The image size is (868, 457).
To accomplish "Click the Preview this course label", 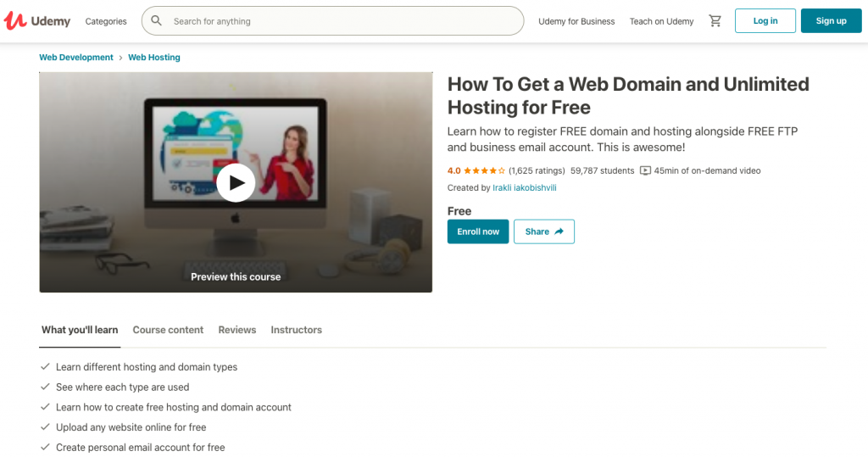I will pyautogui.click(x=236, y=276).
